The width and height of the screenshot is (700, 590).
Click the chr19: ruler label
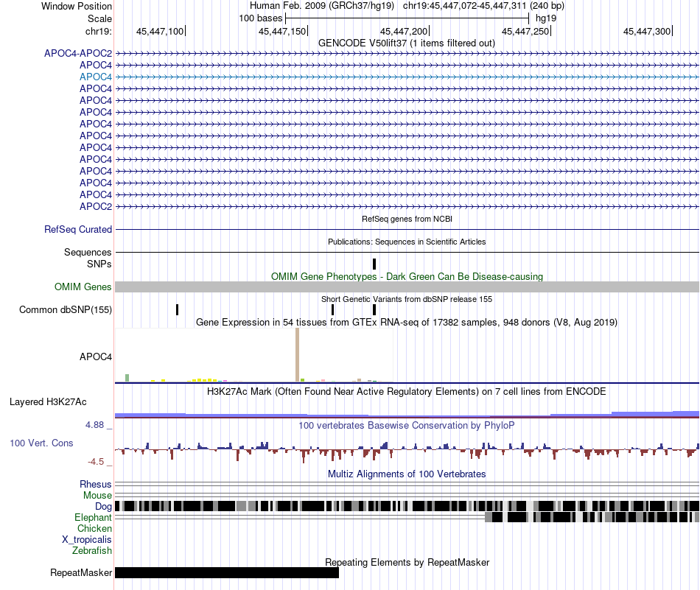coord(98,31)
